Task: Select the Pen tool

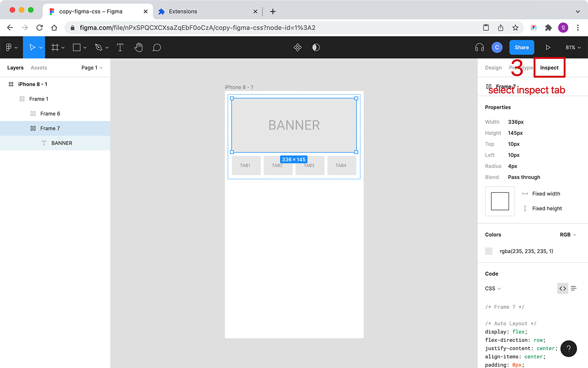Action: 98,47
